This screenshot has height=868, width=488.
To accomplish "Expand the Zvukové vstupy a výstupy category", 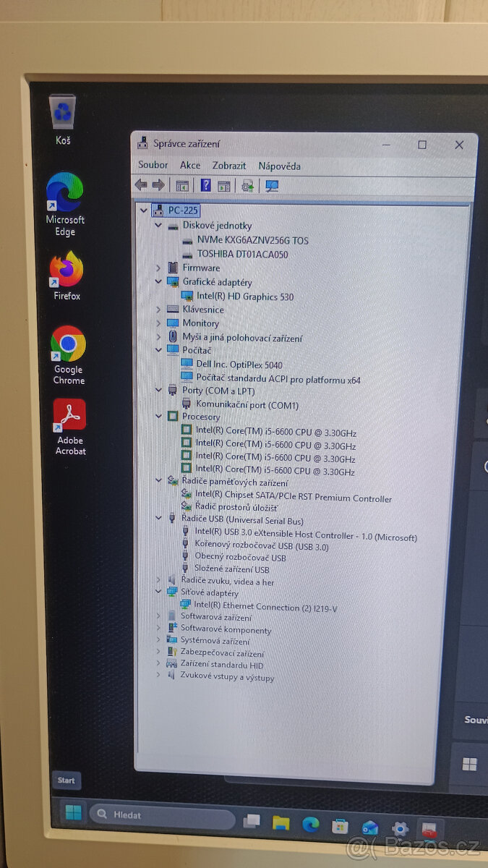I will pyautogui.click(x=158, y=676).
